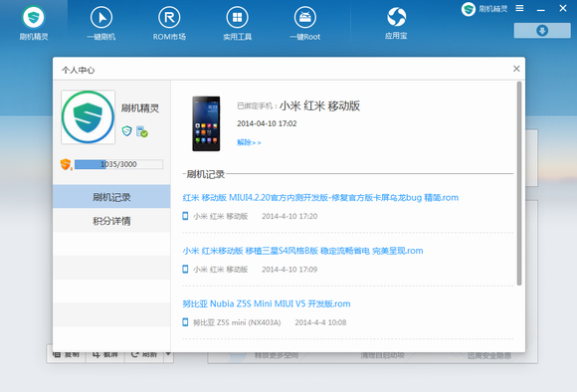This screenshot has width=577, height=392.
Task: Open the 一键刷机 one-click flash tab
Action: [101, 23]
